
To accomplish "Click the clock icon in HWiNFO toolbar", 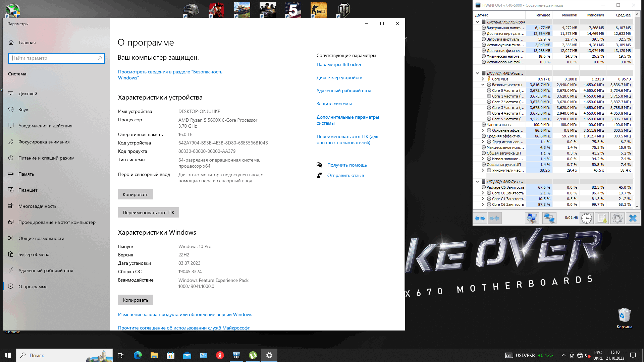I will pyautogui.click(x=587, y=218).
